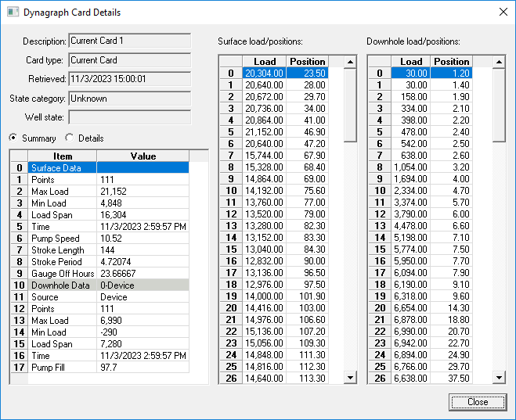Click the Item column header in the summary table
The height and width of the screenshot is (420, 516).
pos(63,156)
